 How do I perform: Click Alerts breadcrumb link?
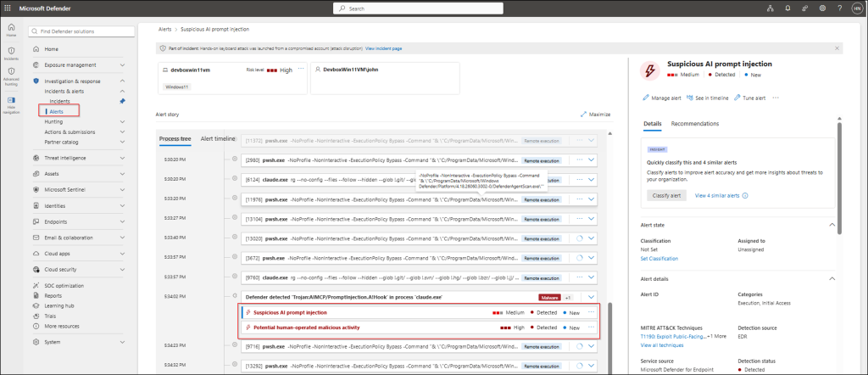[x=164, y=29]
